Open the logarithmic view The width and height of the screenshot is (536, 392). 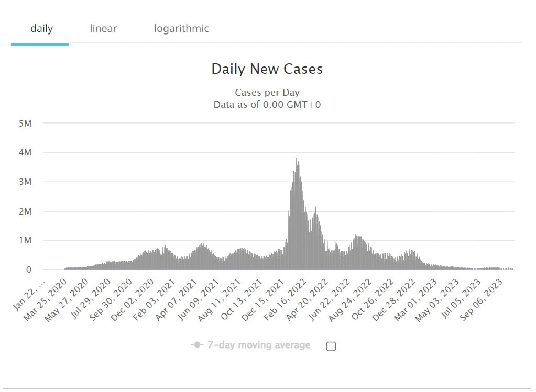click(x=181, y=28)
